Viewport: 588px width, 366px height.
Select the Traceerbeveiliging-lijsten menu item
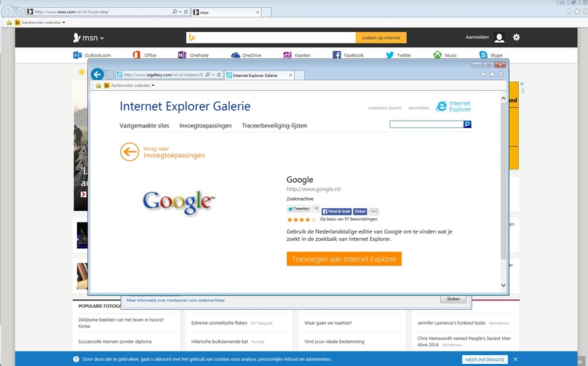274,126
